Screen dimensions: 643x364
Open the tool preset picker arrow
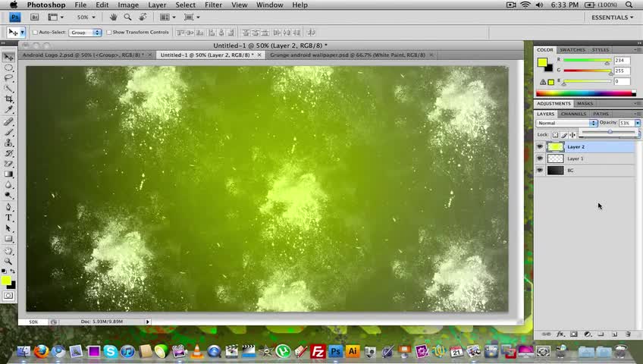(23, 33)
